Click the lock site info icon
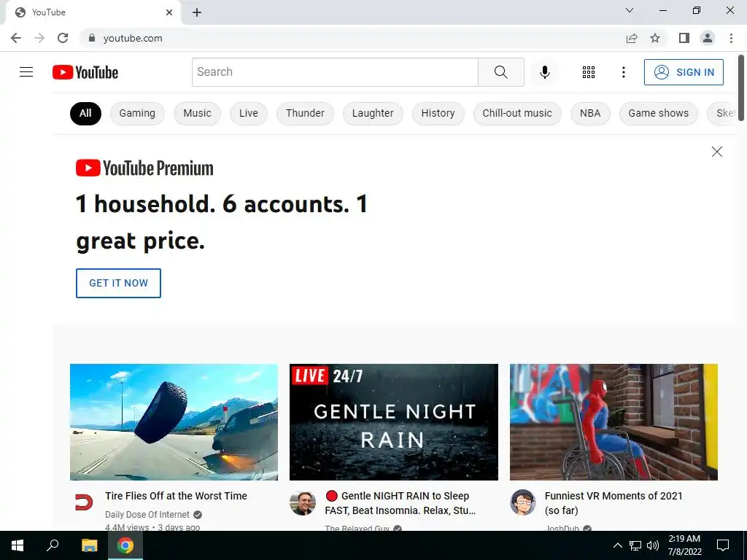This screenshot has height=560, width=747. 92,38
